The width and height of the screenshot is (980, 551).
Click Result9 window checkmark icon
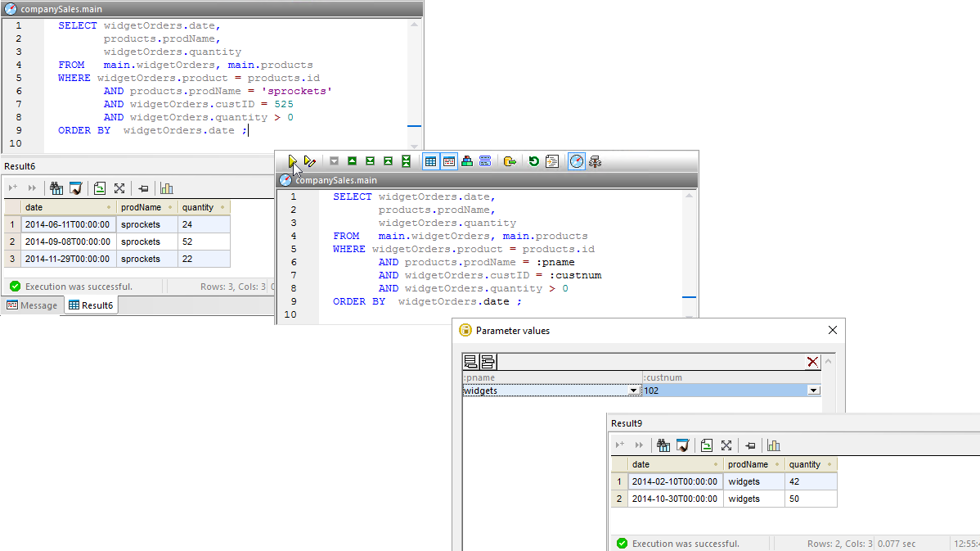click(682, 445)
